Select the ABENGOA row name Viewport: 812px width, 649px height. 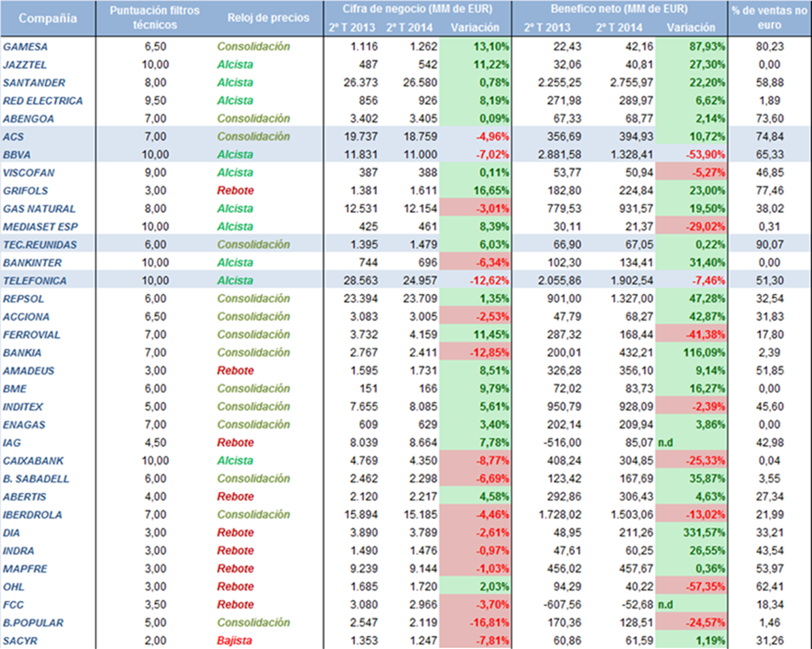click(28, 119)
